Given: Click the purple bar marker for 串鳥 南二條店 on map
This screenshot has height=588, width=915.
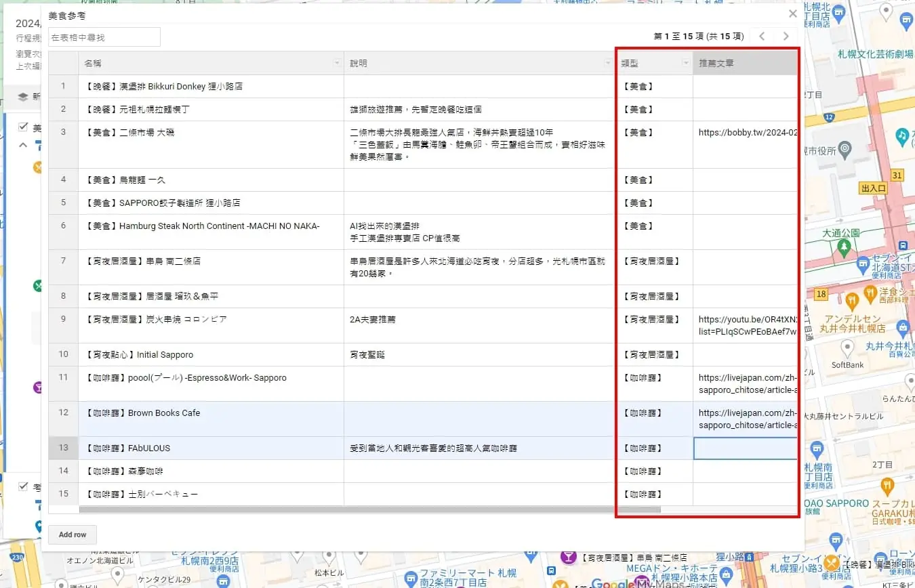Looking at the screenshot, I should (567, 558).
